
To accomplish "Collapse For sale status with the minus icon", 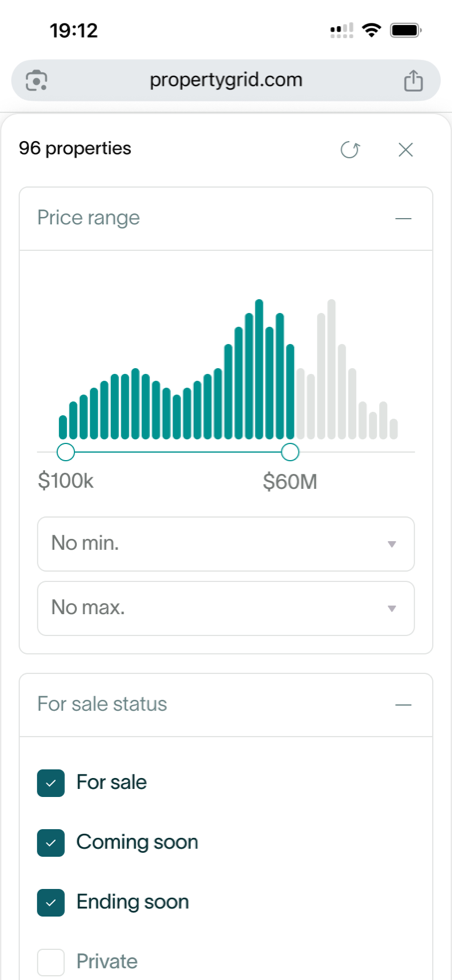I will pyautogui.click(x=404, y=704).
